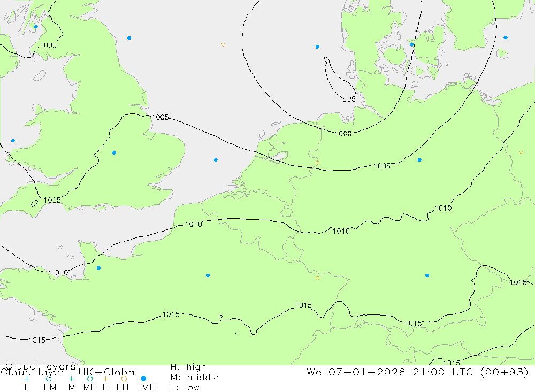Select the blue marker in the southern North Sea
Viewport: 535px width, 392px height.
tap(216, 160)
